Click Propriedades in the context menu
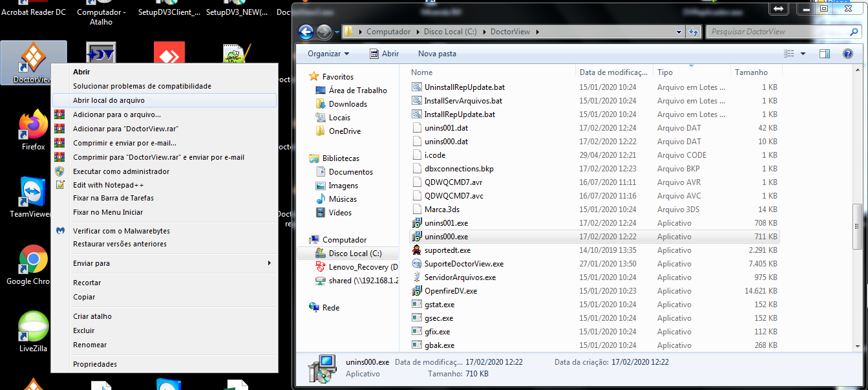 pos(95,364)
